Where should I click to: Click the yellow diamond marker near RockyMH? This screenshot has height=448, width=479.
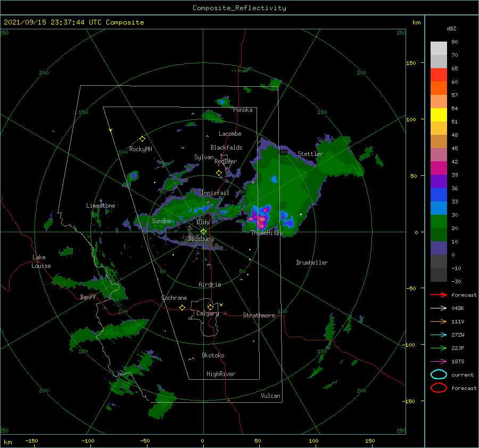[142, 139]
